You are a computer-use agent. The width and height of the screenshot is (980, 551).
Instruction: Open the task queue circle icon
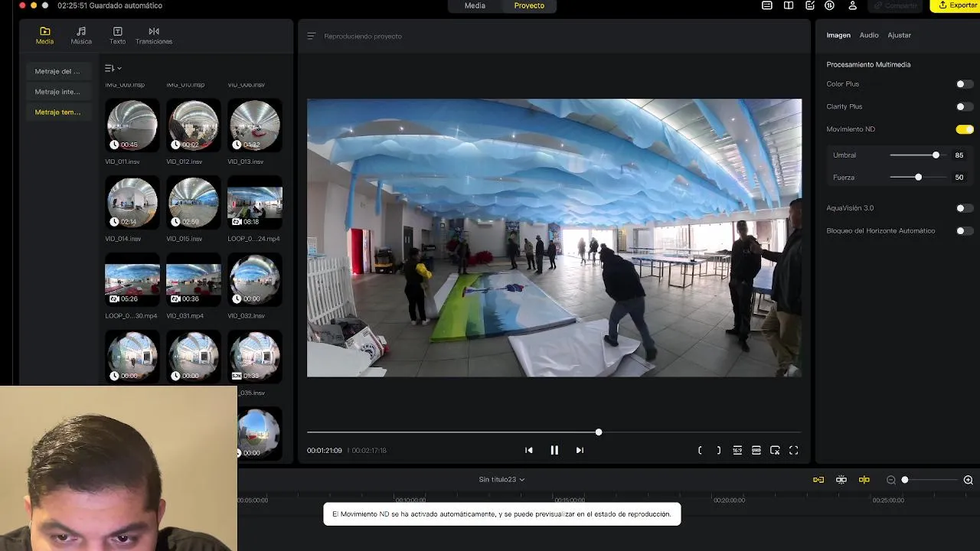point(830,5)
